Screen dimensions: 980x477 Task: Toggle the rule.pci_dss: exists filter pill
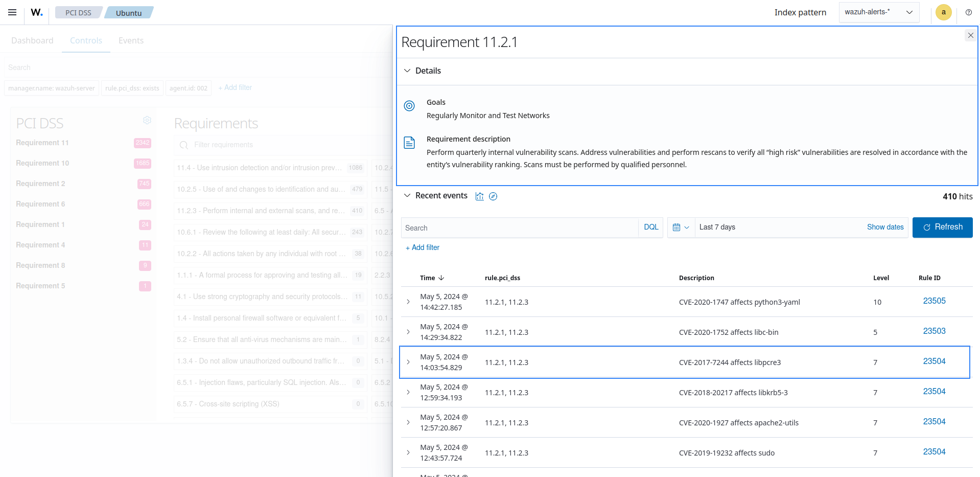click(132, 88)
